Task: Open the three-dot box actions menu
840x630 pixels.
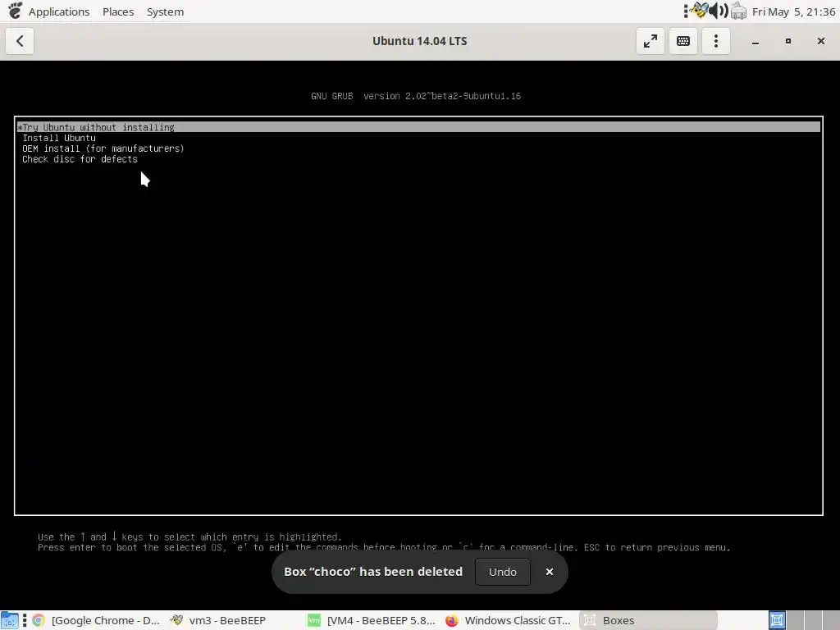Action: click(x=715, y=41)
